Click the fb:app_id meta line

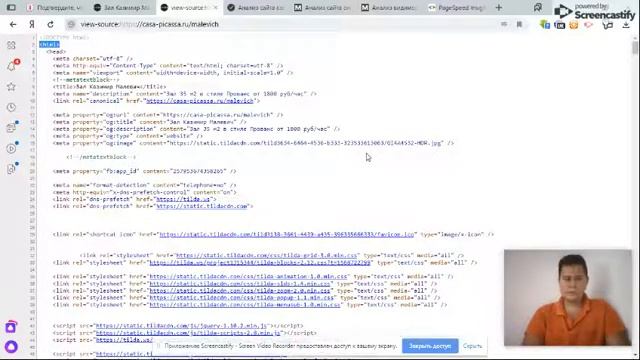[x=144, y=171]
